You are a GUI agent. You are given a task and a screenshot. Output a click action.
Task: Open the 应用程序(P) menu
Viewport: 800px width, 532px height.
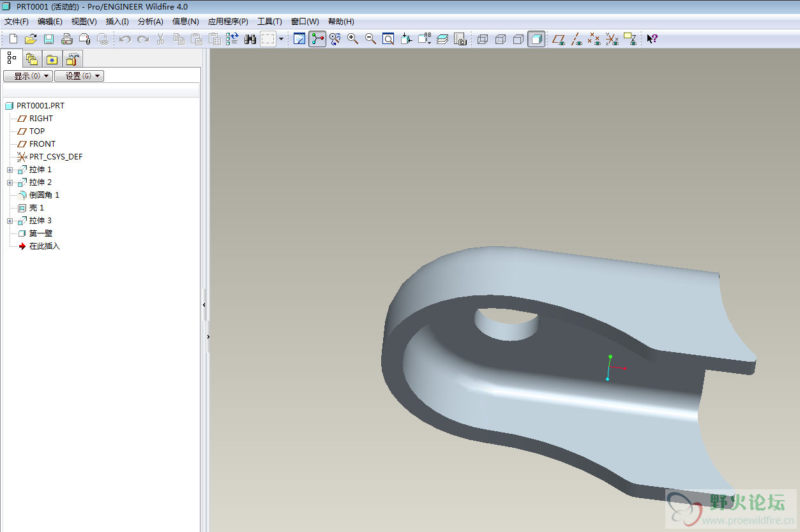pyautogui.click(x=228, y=22)
